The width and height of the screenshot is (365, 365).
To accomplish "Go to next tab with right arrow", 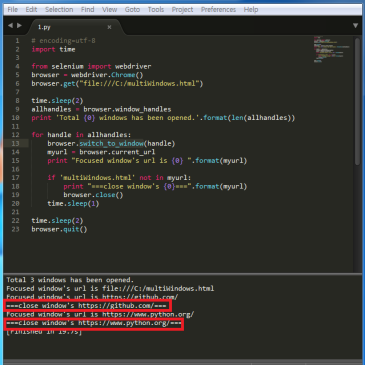I will (x=19, y=25).
